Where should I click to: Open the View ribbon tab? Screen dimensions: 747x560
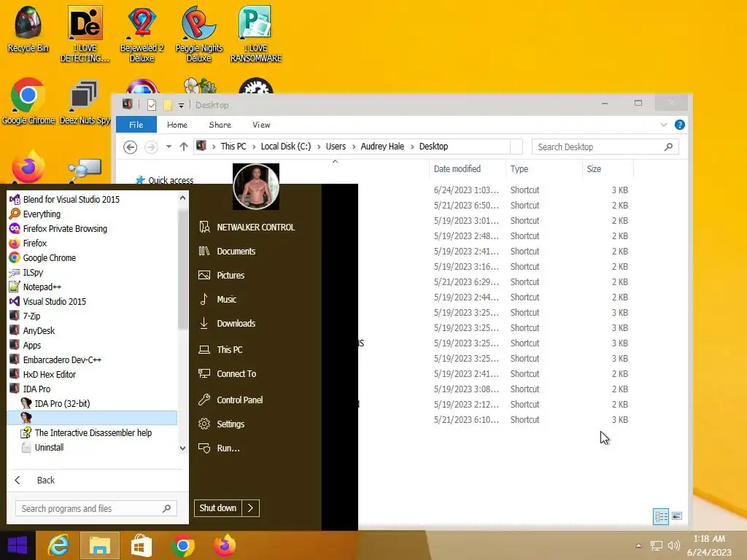(x=262, y=125)
